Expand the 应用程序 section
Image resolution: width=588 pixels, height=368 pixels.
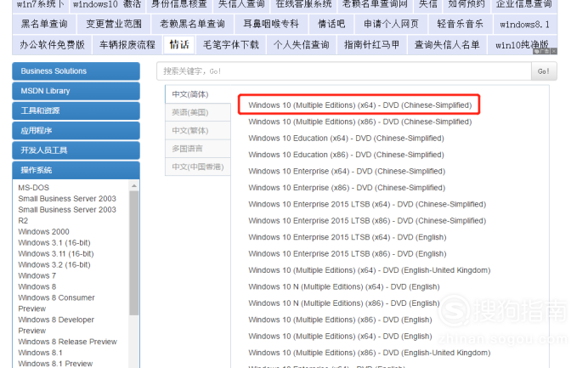pos(76,131)
